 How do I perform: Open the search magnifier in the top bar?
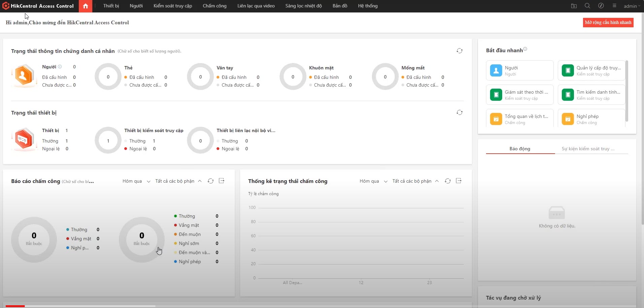click(x=587, y=6)
